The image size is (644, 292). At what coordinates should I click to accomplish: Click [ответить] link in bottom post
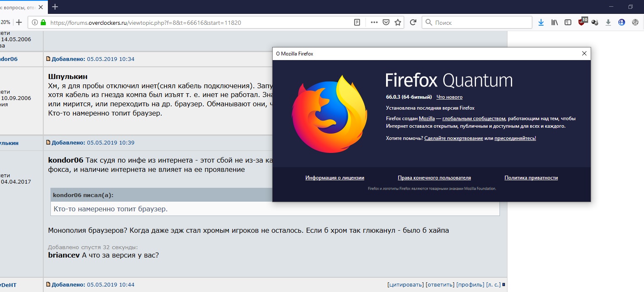point(440,285)
